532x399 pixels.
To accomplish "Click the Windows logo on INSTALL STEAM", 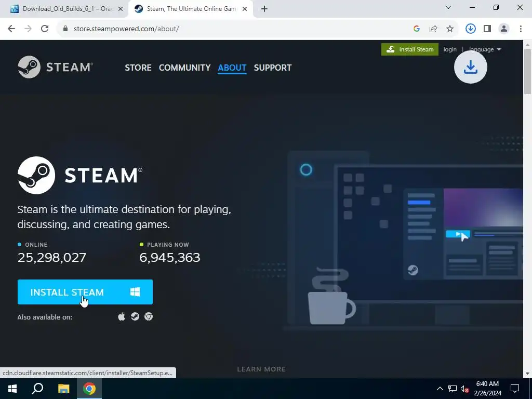I will [x=135, y=292].
